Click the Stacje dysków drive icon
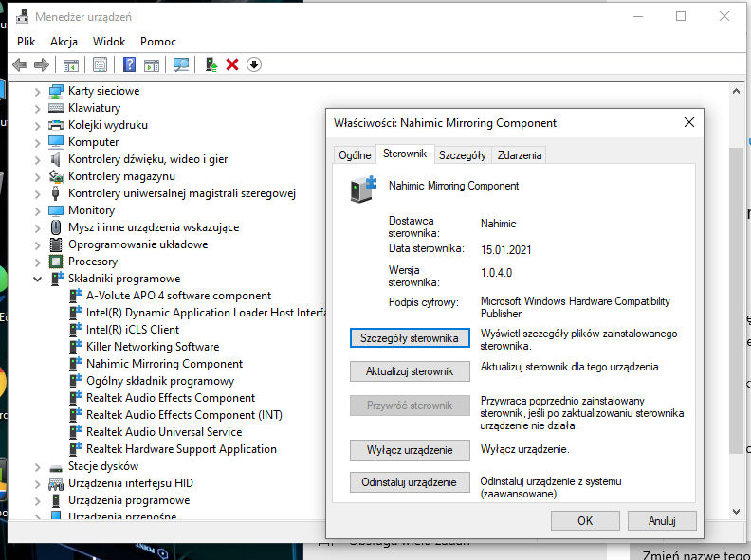The height and width of the screenshot is (560, 751). pos(56,467)
